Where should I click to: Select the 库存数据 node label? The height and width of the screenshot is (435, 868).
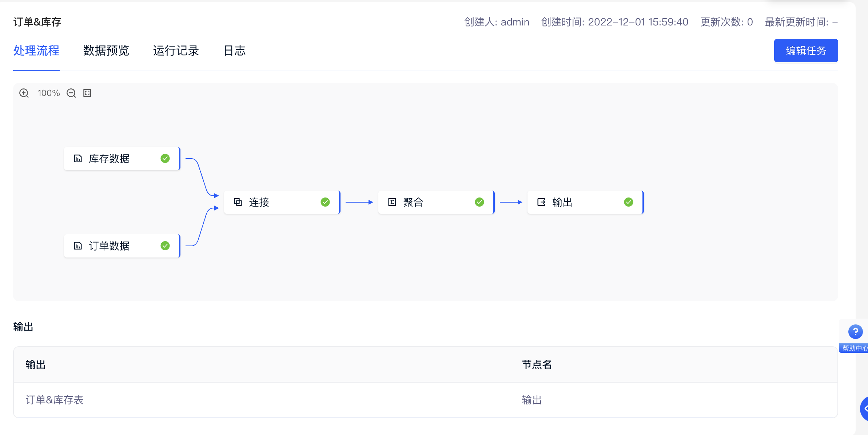tap(109, 159)
